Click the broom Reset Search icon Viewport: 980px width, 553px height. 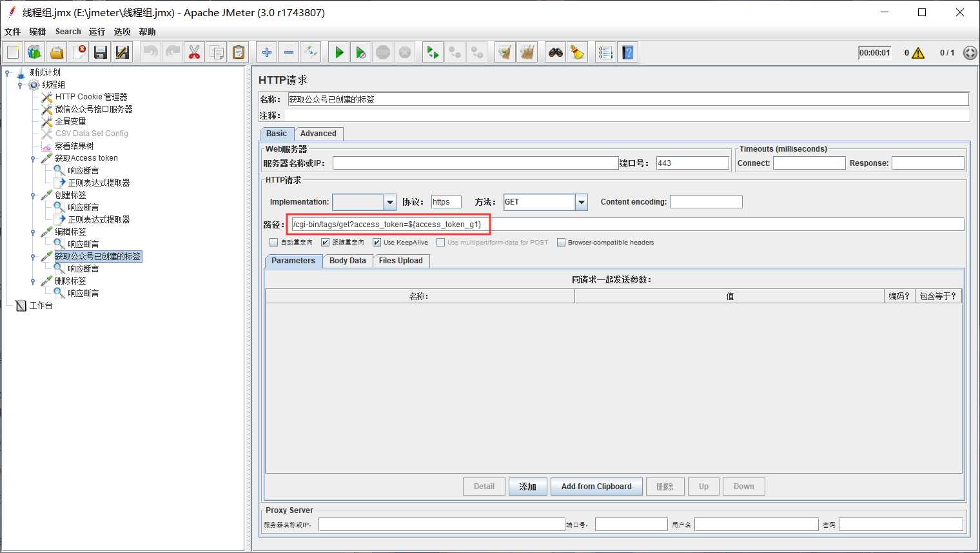pos(577,52)
